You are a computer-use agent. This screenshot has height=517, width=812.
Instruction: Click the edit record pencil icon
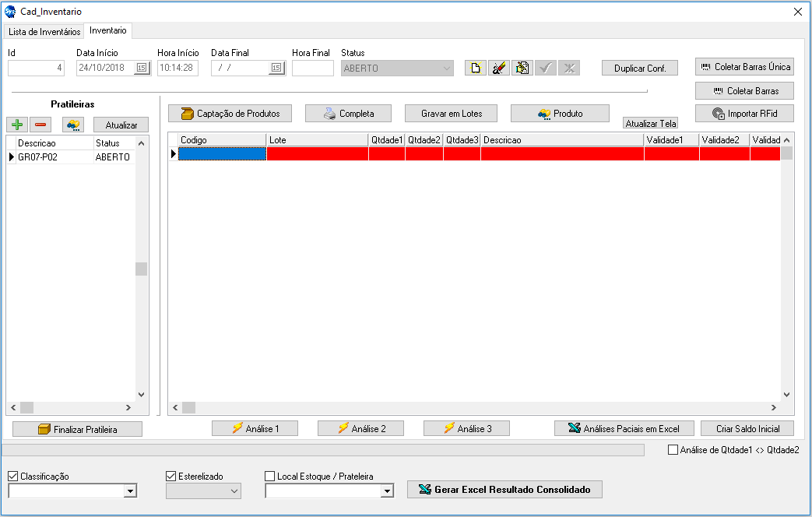(x=498, y=68)
